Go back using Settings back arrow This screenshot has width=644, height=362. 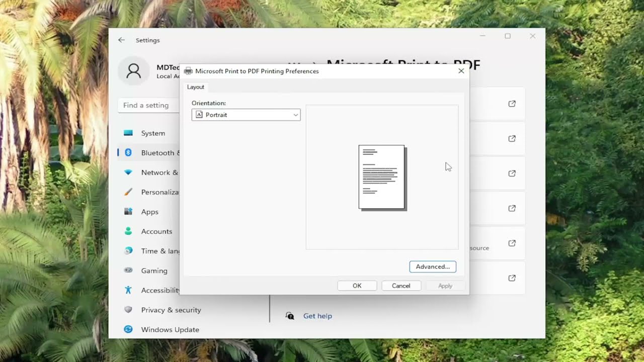121,40
